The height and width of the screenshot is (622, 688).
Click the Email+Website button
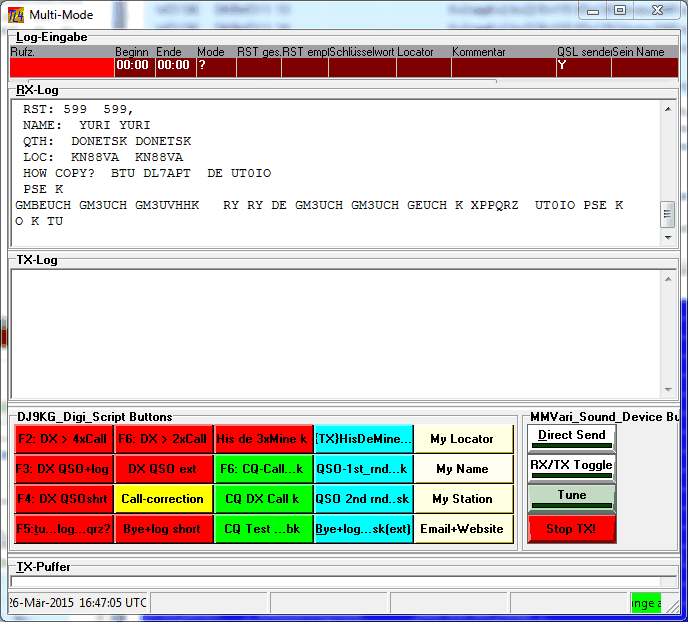click(463, 529)
